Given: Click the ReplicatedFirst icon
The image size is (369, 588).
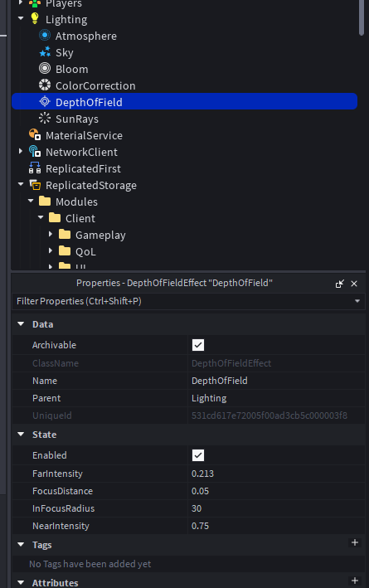Looking at the screenshot, I should coord(35,168).
